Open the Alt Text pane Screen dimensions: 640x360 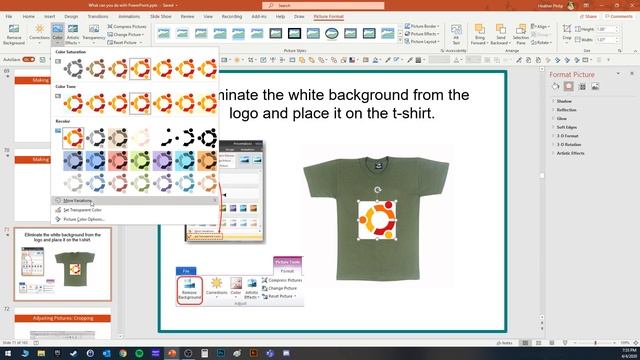coord(456,34)
